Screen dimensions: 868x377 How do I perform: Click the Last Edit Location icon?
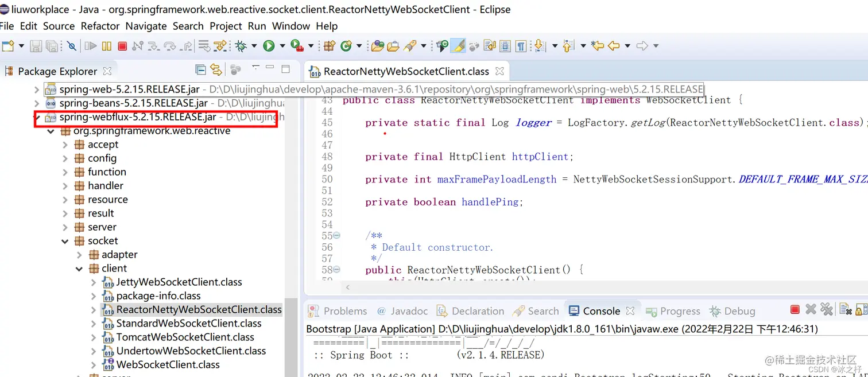[597, 46]
